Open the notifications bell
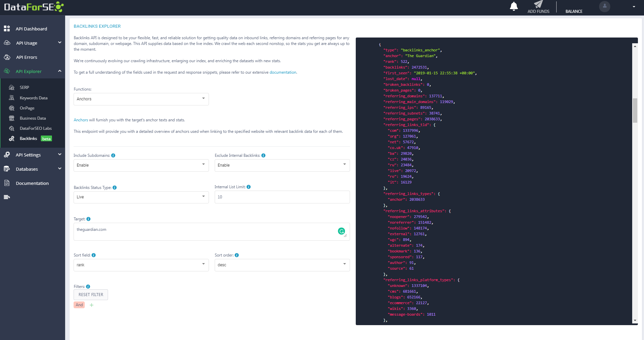Viewport: 644px width, 340px height. [514, 6]
